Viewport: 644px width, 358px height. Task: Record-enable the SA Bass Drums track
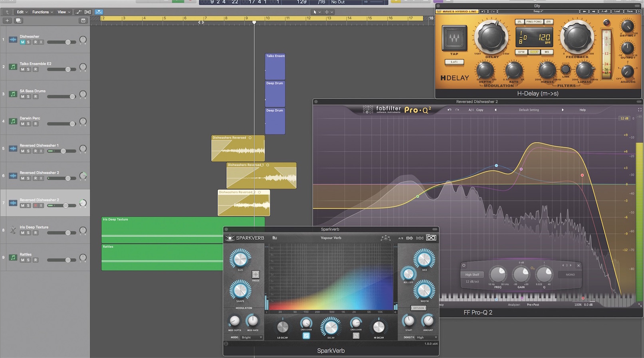(x=35, y=97)
